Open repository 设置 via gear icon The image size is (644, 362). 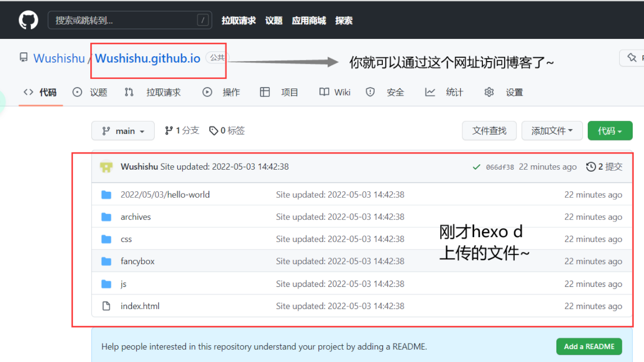point(489,92)
